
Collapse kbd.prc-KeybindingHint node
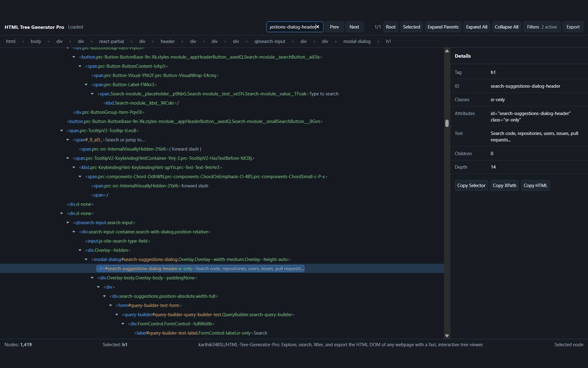tap(74, 167)
